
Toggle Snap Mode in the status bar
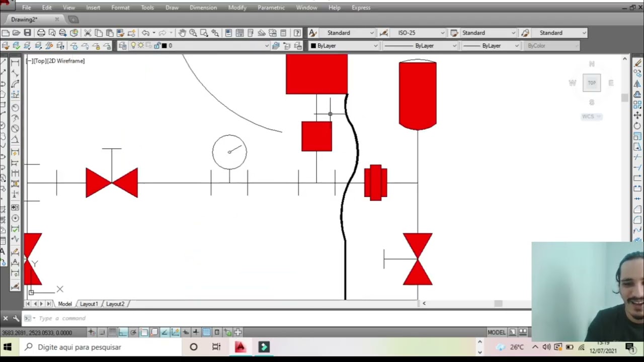[102, 332]
